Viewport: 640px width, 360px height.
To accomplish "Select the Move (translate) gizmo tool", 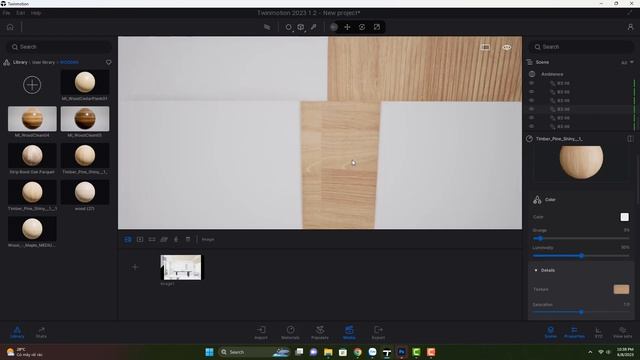I will tap(347, 27).
